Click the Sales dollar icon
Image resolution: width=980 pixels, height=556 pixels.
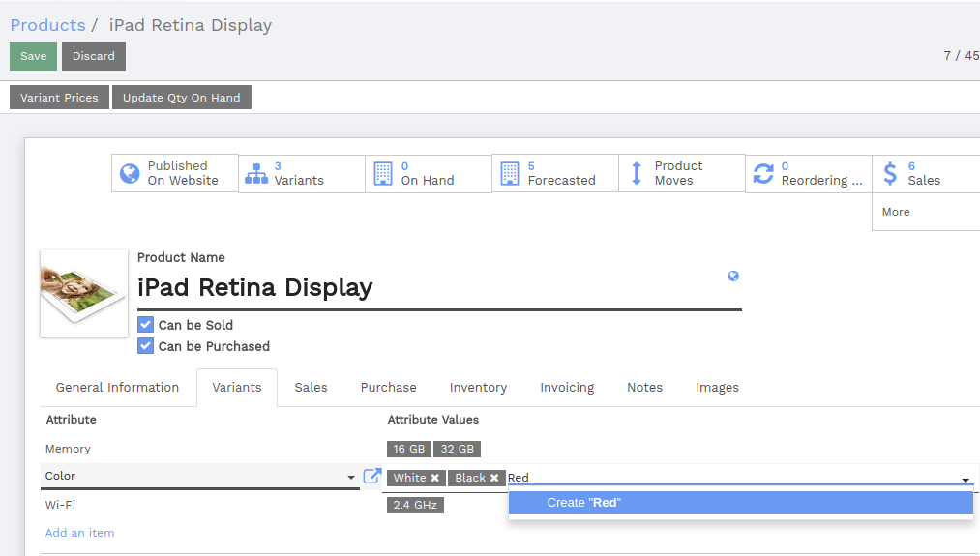(890, 173)
